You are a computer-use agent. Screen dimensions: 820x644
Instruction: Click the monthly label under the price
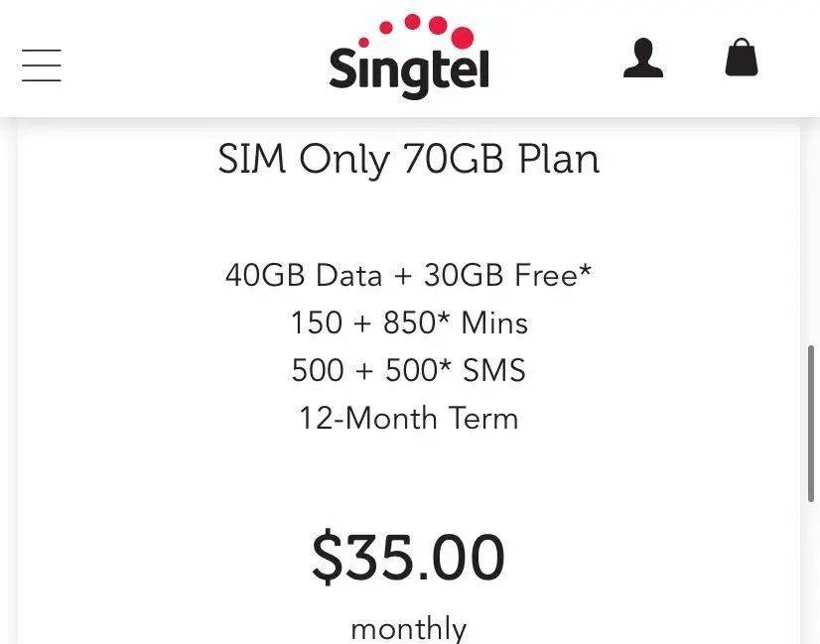click(408, 628)
